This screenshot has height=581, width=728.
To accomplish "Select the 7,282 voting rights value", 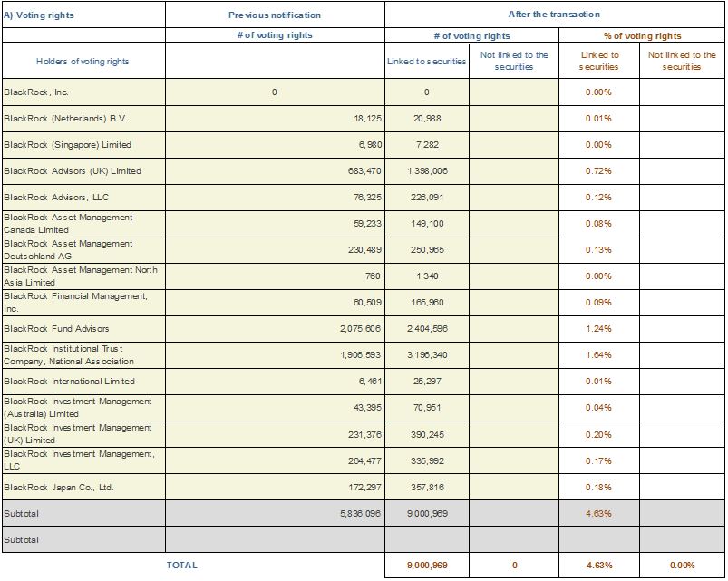I will [427, 144].
